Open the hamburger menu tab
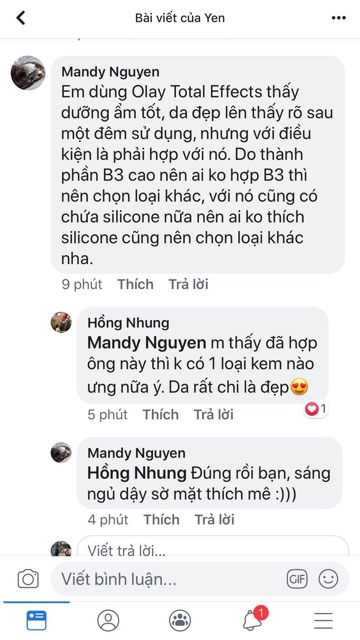Viewport: 360px width, 640px height. coord(324,621)
